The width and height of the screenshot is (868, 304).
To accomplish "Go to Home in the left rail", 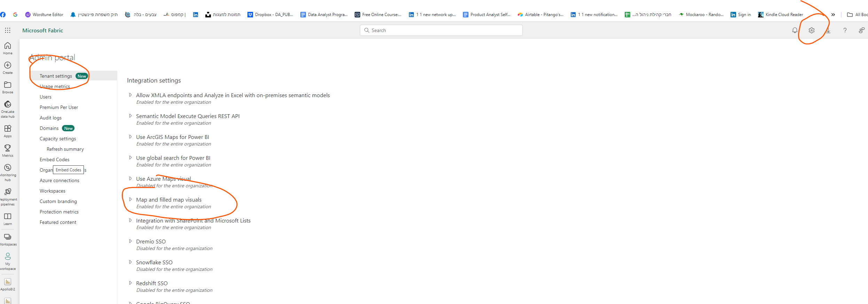I will pyautogui.click(x=8, y=48).
